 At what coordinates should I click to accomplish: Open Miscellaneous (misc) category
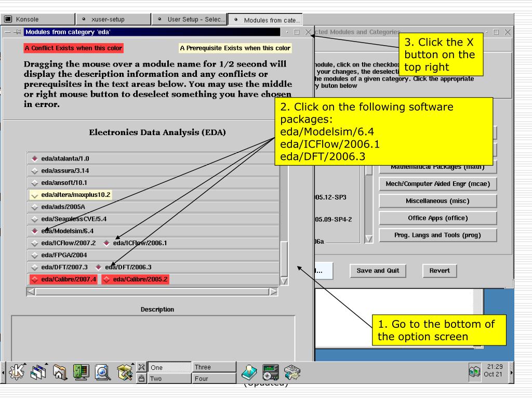pyautogui.click(x=437, y=201)
